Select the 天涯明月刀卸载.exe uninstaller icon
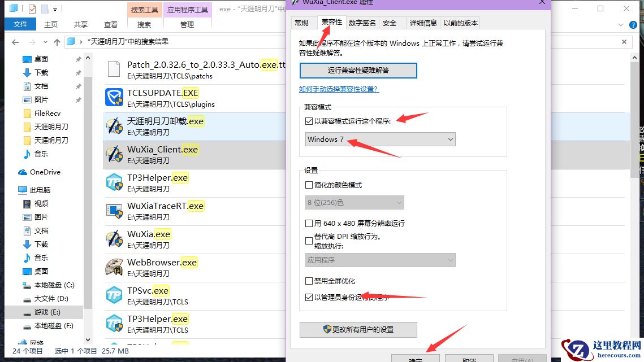Image resolution: width=644 pixels, height=362 pixels. pyautogui.click(x=113, y=125)
